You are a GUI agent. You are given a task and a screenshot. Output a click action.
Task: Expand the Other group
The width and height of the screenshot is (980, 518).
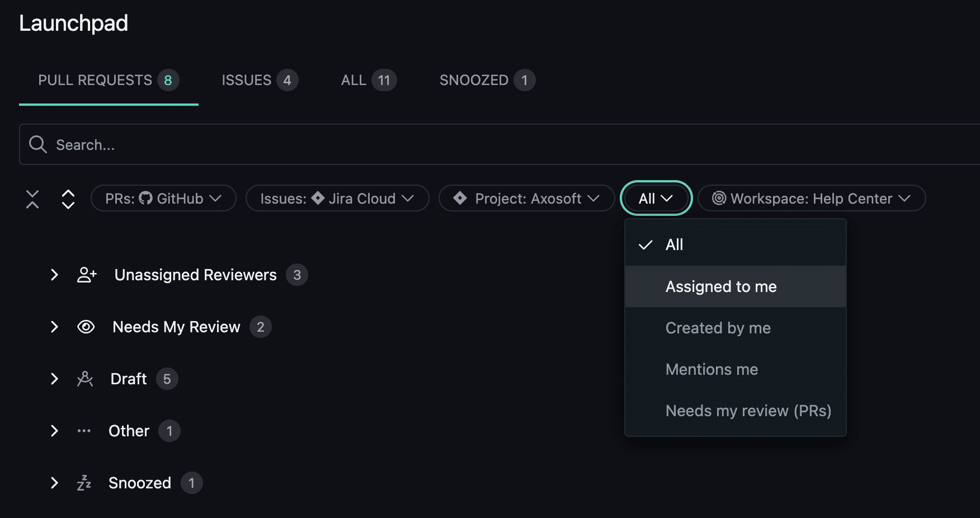54,431
